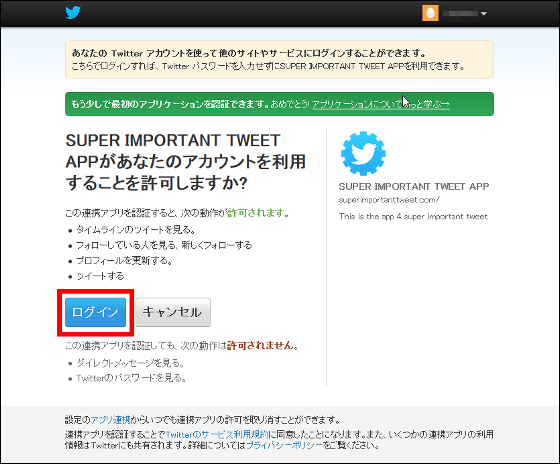Click the プロフィールを更新する permission item
This screenshot has width=560, height=464.
pyautogui.click(x=124, y=261)
